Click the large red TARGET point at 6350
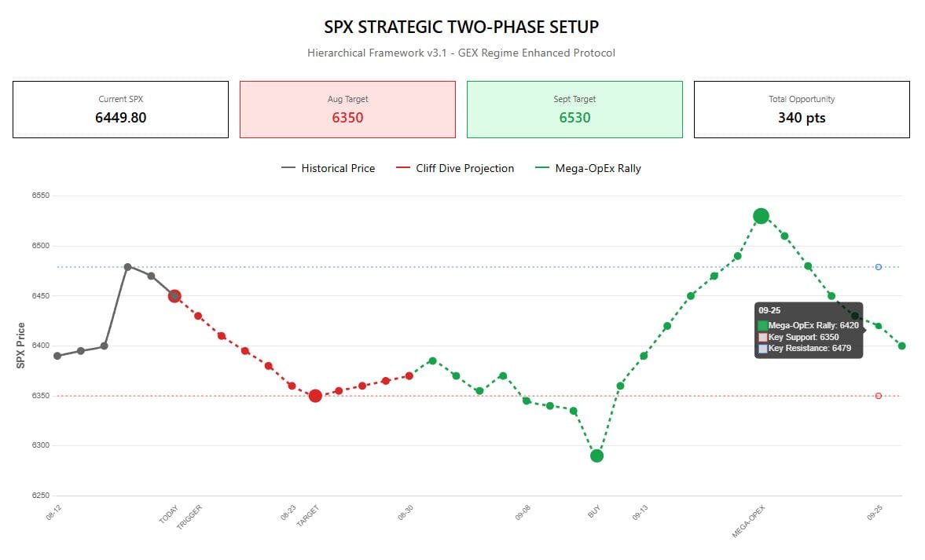The image size is (925, 560). pyautogui.click(x=315, y=396)
